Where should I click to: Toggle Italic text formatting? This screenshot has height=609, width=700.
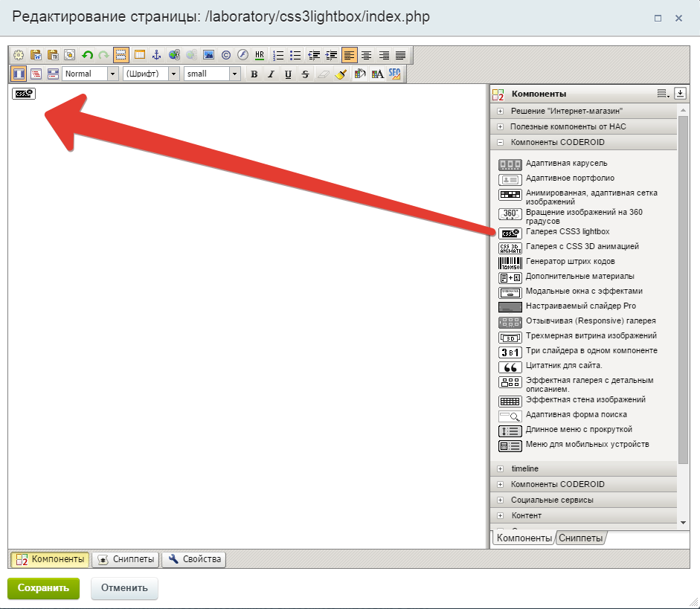(271, 74)
